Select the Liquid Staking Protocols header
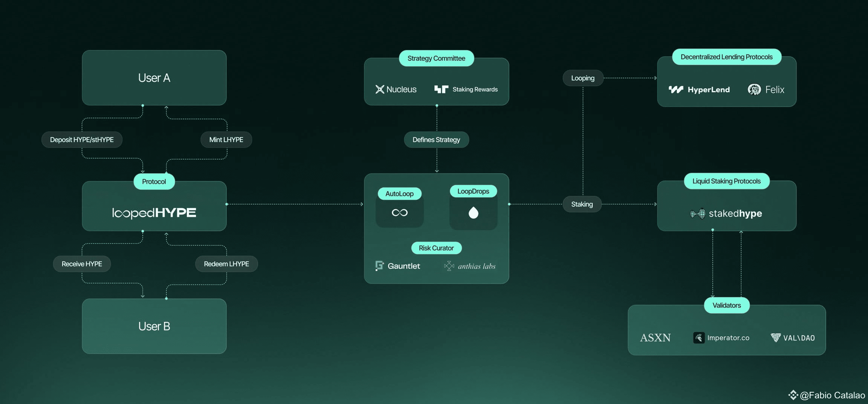Screen dimensions: 868x404 pos(726,181)
